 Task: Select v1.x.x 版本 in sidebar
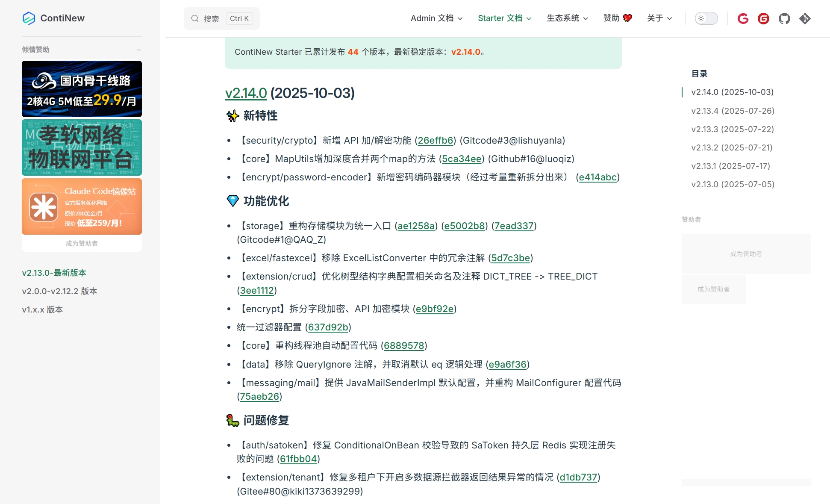(42, 309)
